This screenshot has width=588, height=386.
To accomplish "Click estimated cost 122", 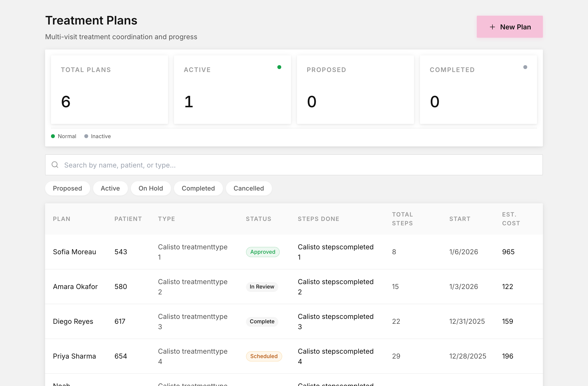I will click(507, 287).
